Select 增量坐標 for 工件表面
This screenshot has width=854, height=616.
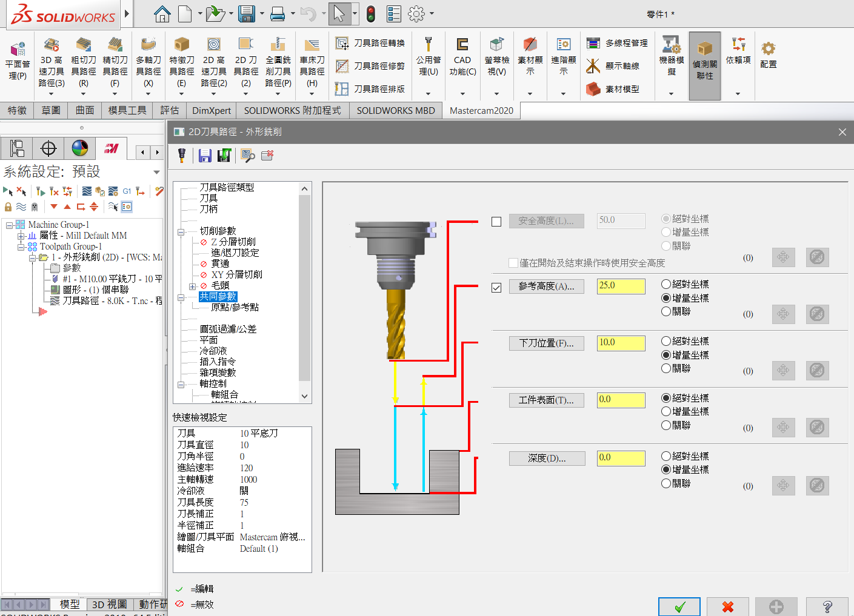666,411
